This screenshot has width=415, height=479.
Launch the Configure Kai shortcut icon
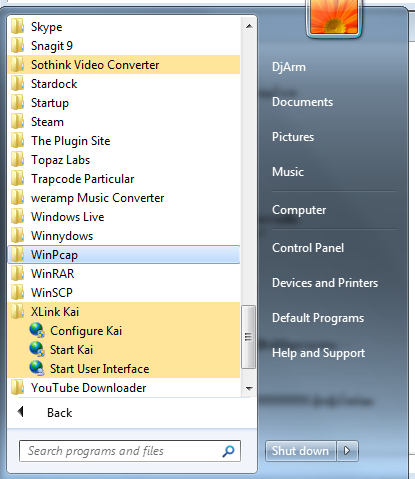click(x=37, y=330)
